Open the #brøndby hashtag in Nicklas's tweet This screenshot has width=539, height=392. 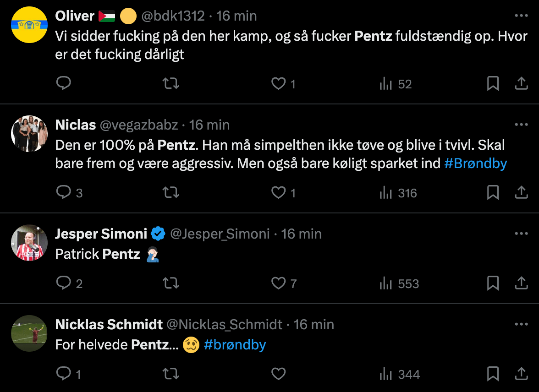(x=235, y=344)
